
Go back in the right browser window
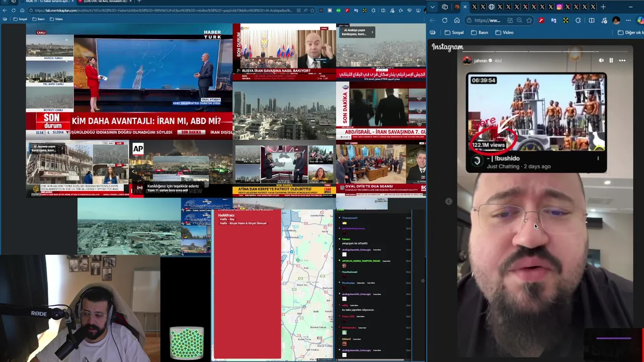(433, 21)
